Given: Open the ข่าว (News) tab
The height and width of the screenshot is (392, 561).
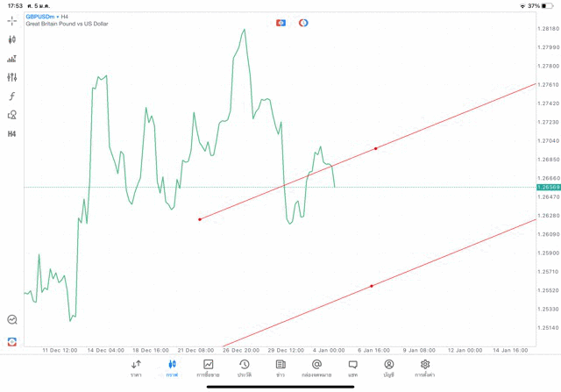Looking at the screenshot, I should tap(280, 367).
